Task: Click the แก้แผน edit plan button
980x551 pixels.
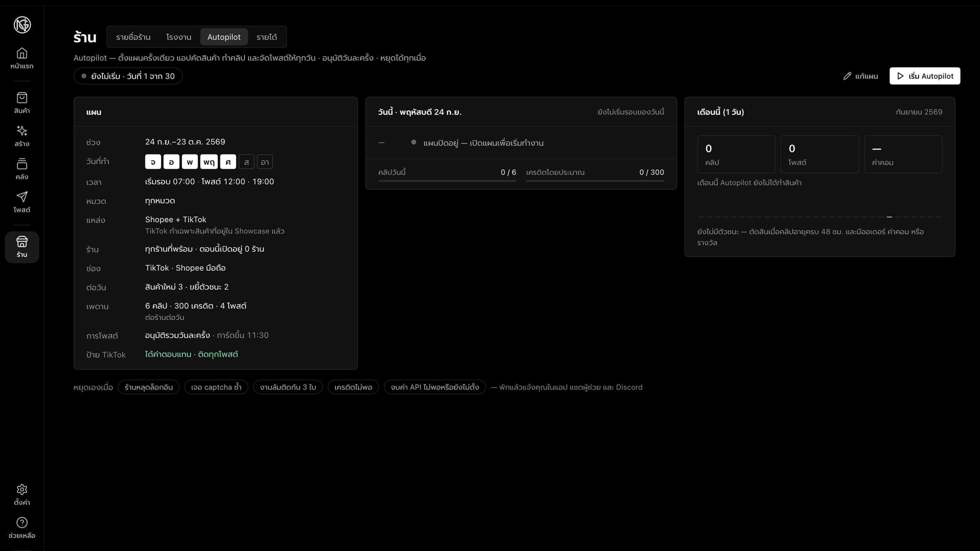Action: [861, 76]
